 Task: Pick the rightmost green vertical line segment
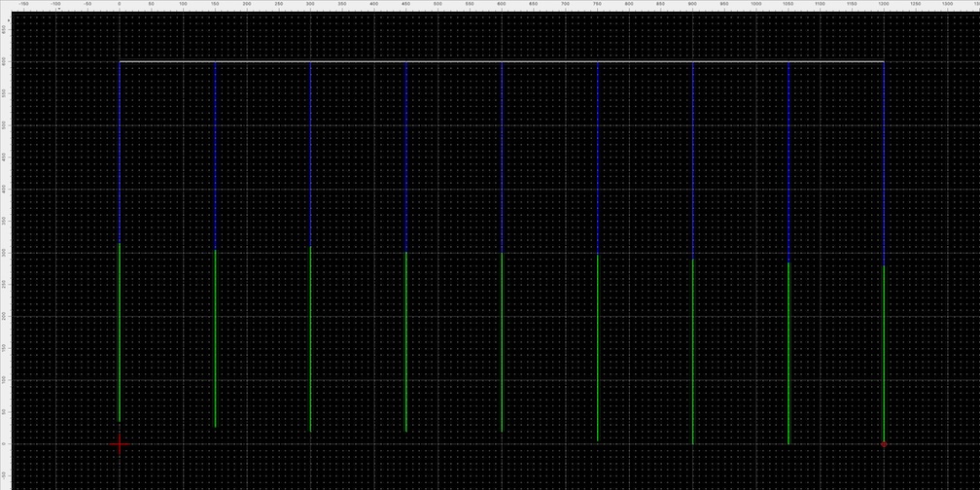coord(884,354)
